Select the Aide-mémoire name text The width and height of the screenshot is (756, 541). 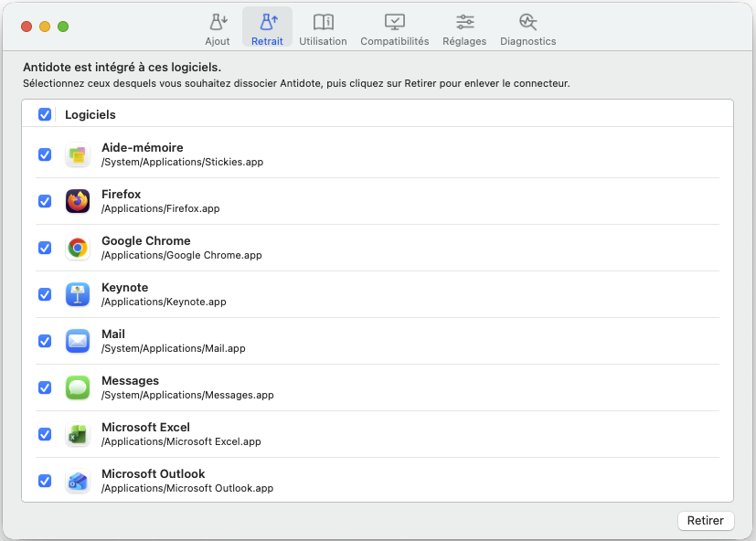coord(143,147)
